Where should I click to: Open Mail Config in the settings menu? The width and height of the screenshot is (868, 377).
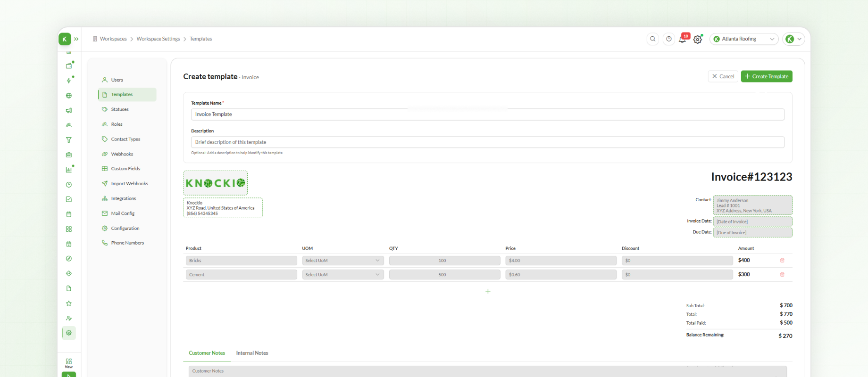[127, 213]
